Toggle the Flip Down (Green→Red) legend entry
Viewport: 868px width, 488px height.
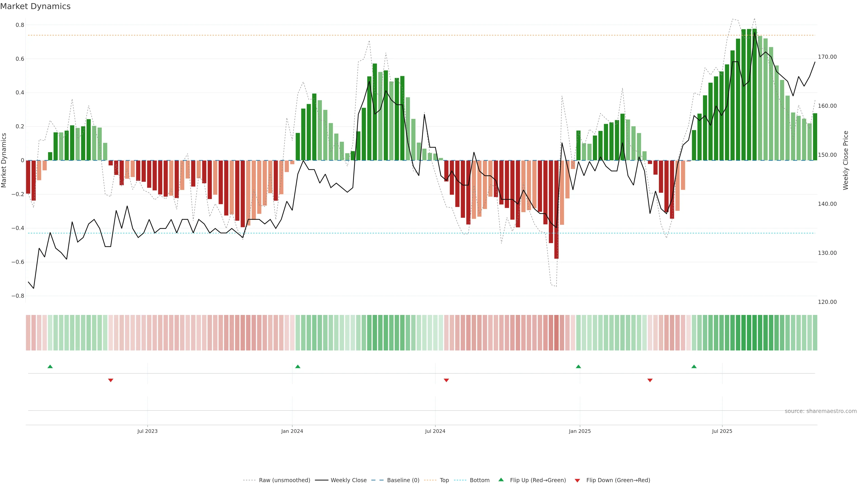point(618,480)
